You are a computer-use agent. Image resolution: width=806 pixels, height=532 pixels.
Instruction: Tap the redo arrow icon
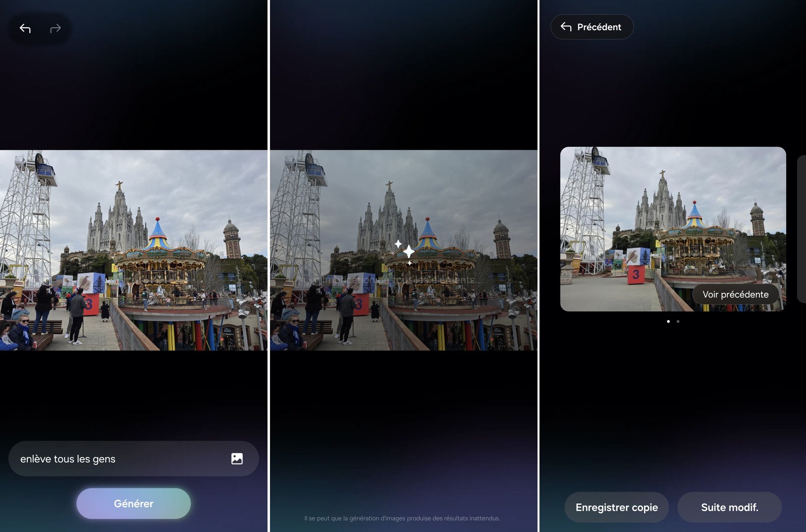(55, 28)
